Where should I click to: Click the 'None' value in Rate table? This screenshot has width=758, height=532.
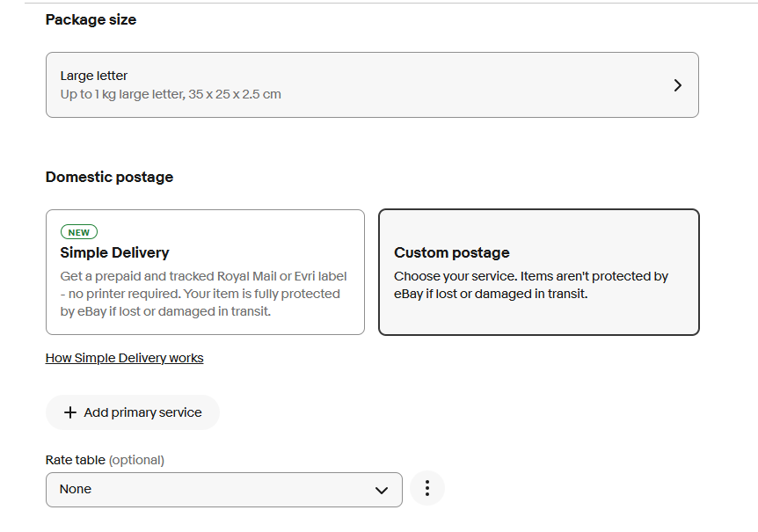pos(76,489)
